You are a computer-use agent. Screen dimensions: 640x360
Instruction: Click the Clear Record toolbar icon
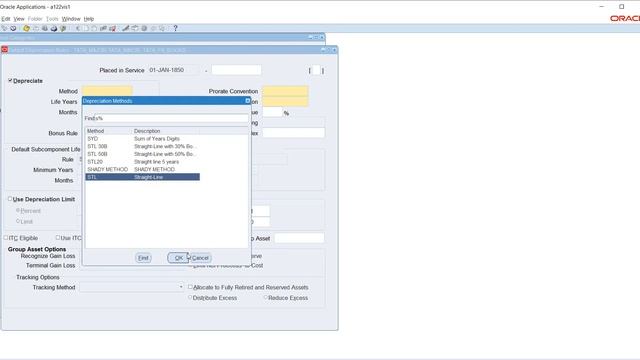(x=103, y=28)
